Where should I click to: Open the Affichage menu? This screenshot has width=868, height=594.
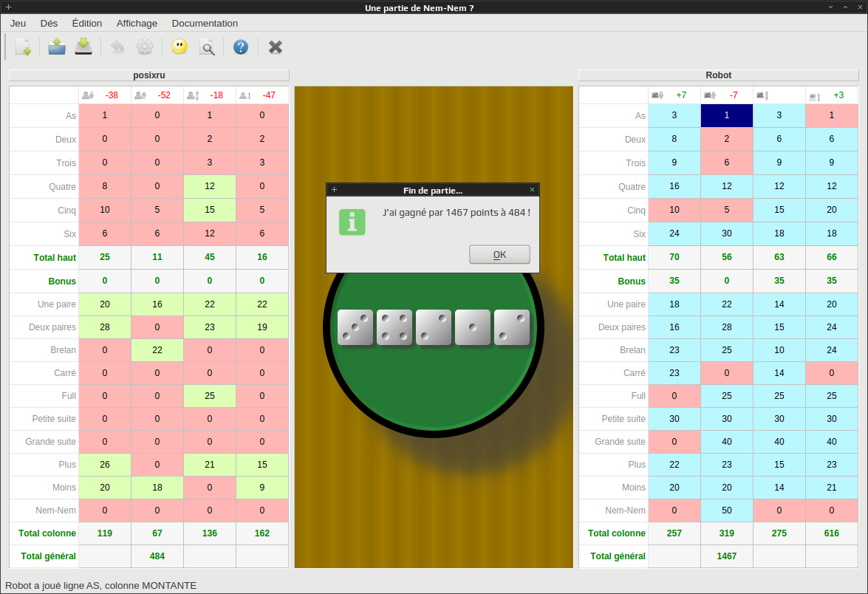click(137, 23)
